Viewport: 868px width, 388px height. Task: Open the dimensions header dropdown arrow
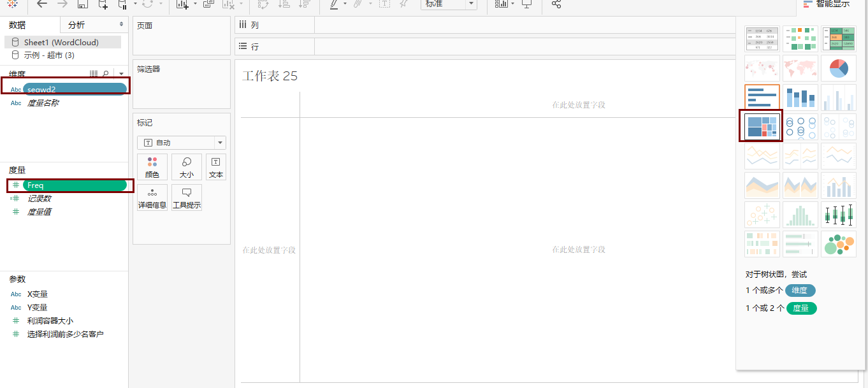pos(120,75)
